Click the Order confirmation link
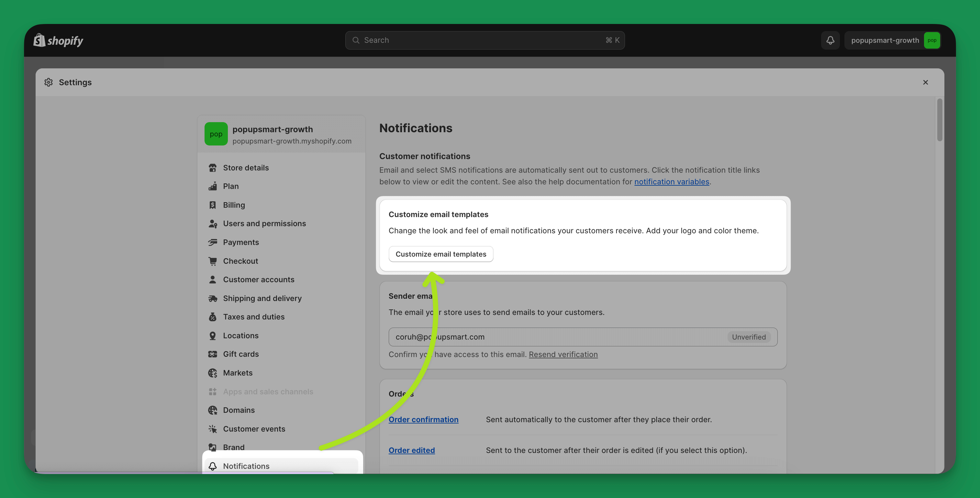Screen dimensions: 980x498 point(423,419)
